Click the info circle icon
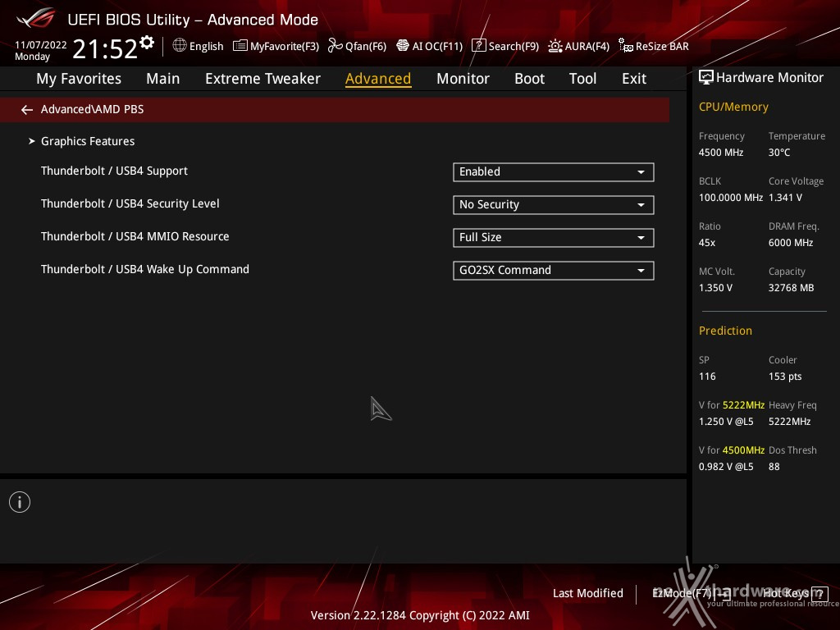Viewport: 840px width, 630px height. coord(20,502)
